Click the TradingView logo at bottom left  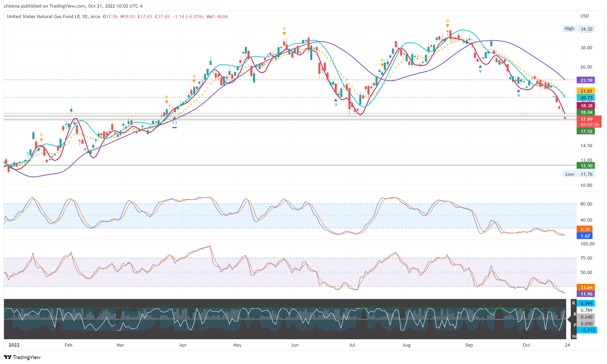tap(22, 357)
